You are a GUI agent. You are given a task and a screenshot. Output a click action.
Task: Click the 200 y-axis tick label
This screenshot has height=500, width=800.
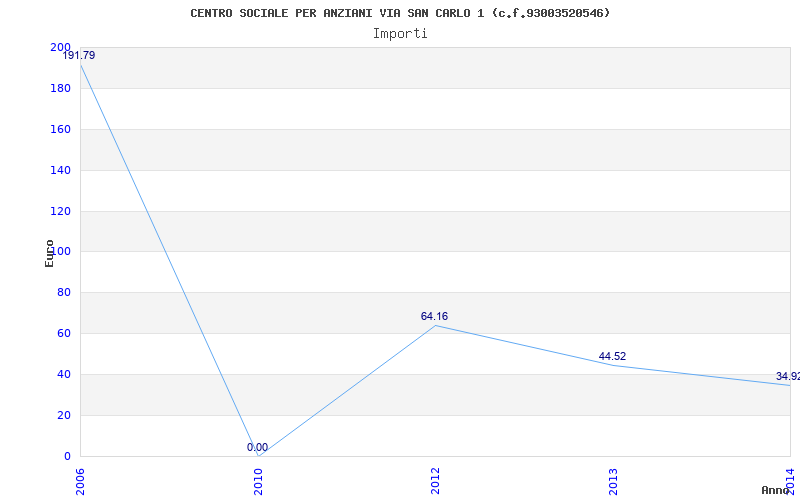point(60,47)
